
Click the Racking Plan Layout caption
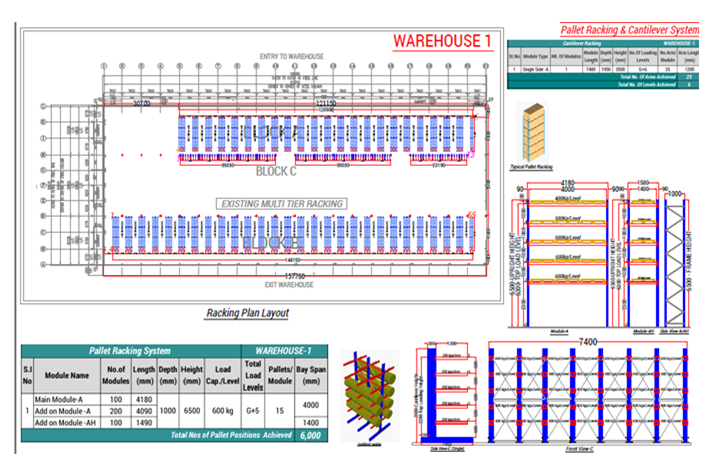click(x=247, y=313)
